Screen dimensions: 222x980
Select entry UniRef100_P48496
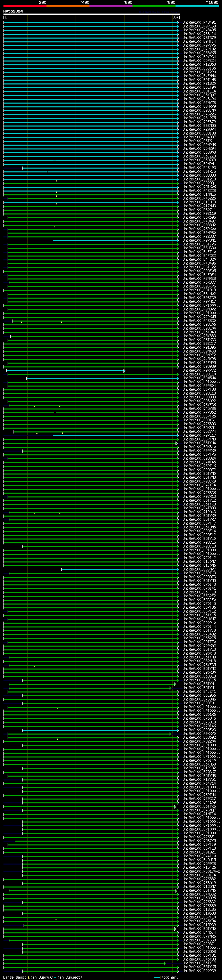(199, 263)
